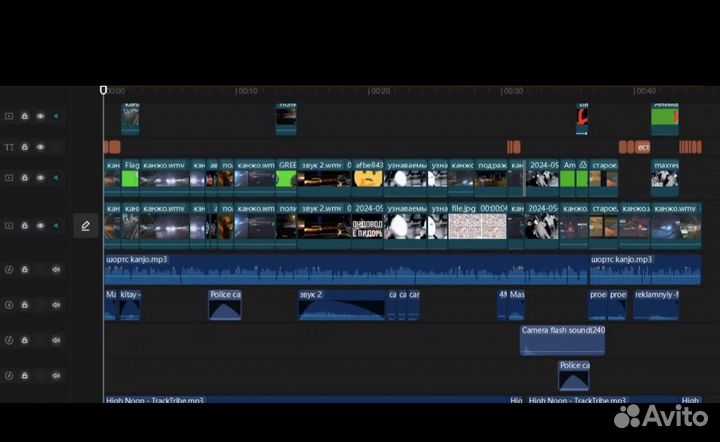Click the audio track icon beside шортс kanjo.mp3
The width and height of the screenshot is (720, 442).
9,269
